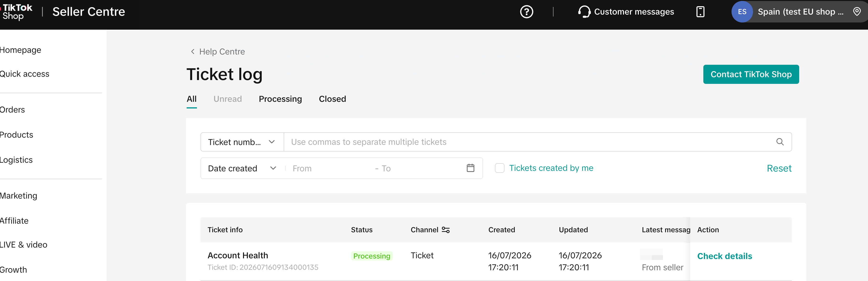Click the TikTok Shop logo

coord(17,12)
